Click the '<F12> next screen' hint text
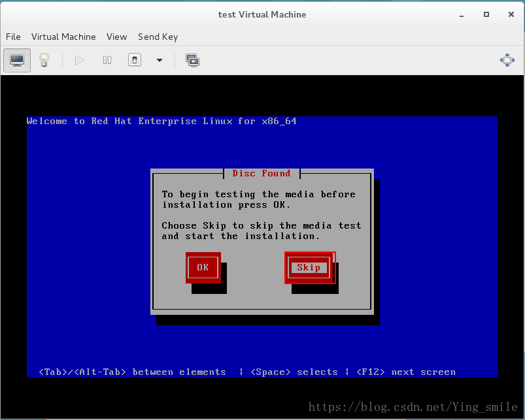 (406, 372)
